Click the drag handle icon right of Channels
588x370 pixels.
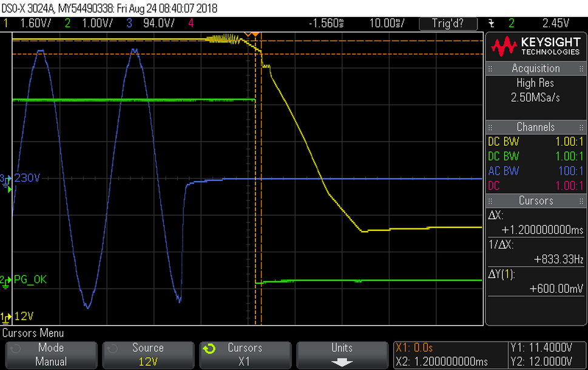click(581, 128)
